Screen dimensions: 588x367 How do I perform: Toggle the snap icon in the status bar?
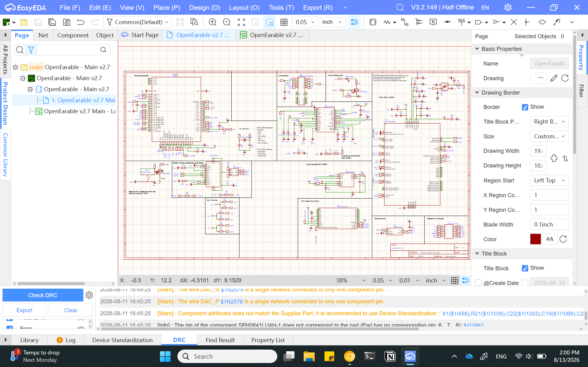465,280
